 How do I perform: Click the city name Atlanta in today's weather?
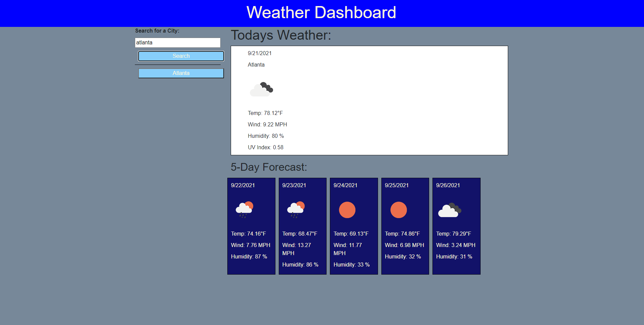(256, 65)
